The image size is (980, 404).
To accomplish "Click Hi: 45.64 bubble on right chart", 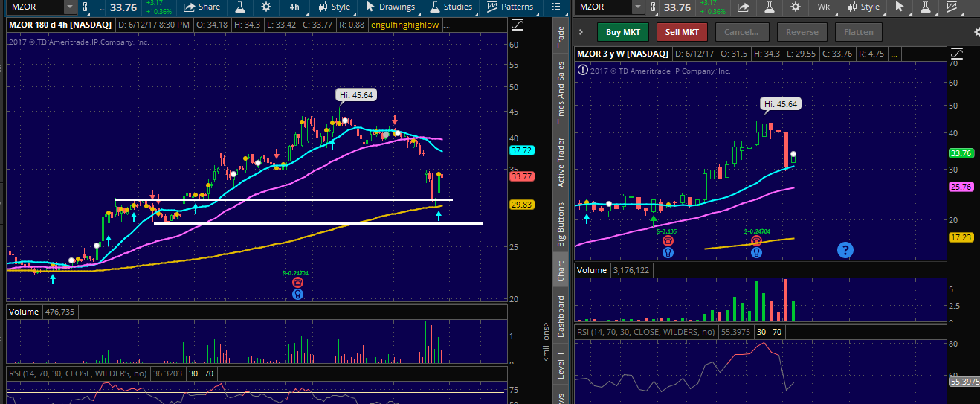I will (779, 104).
